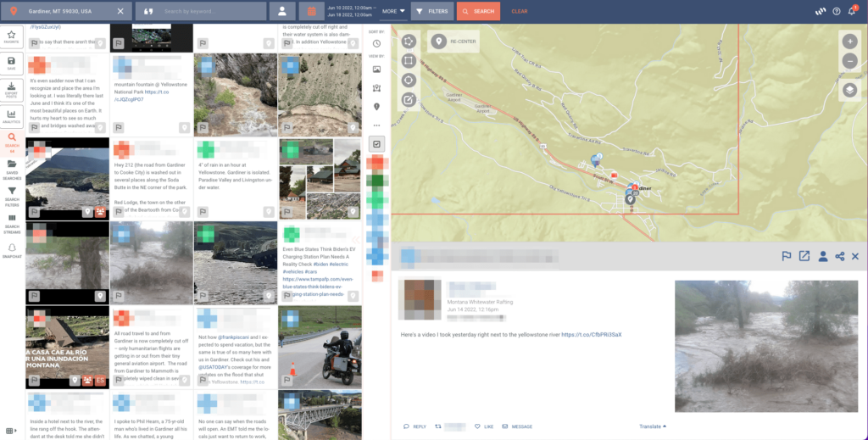The width and height of the screenshot is (868, 440).
Task: Open Search Streams in sidebar
Action: coord(12,222)
